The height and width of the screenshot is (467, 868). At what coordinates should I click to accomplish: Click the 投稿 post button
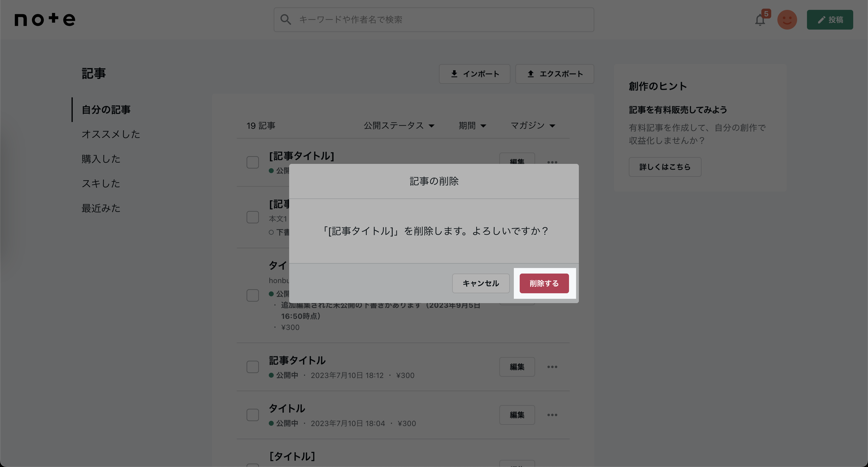(830, 20)
